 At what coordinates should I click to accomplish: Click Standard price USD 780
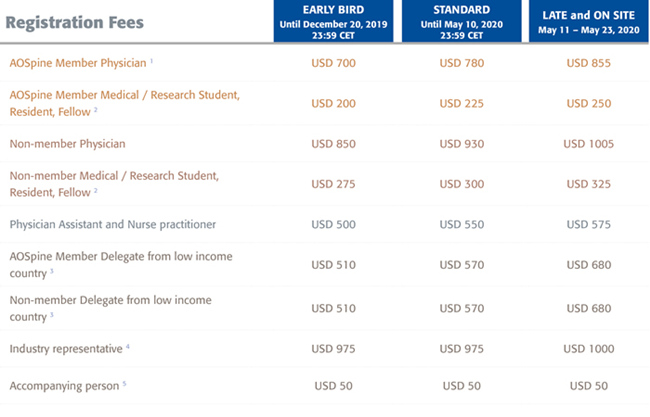tap(461, 63)
